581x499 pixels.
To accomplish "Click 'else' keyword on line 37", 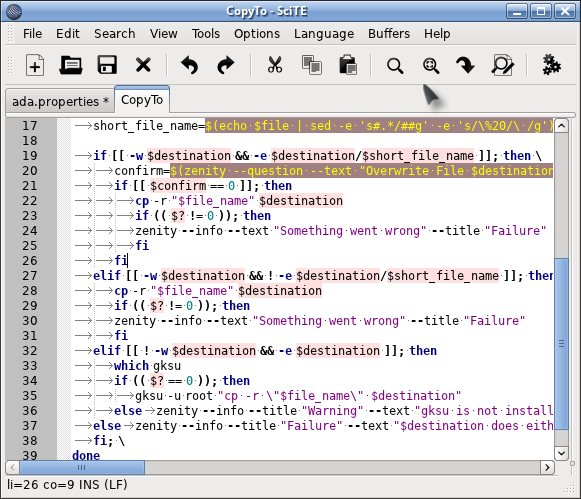I will pyautogui.click(x=107, y=426).
